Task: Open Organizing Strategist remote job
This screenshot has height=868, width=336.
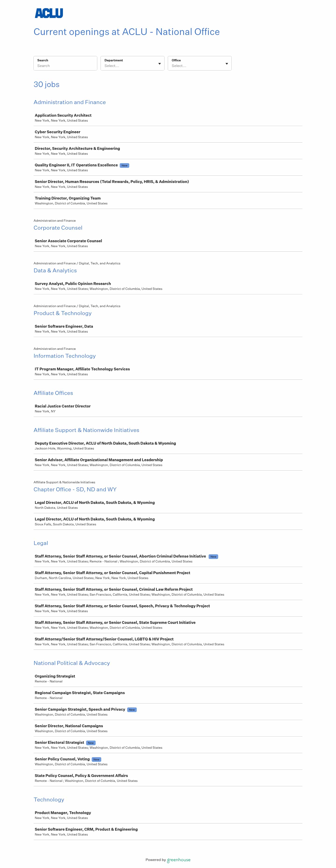Action: point(55,676)
